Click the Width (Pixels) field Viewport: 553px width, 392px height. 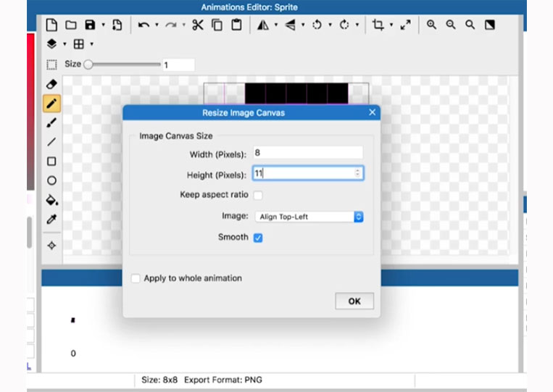tap(308, 153)
